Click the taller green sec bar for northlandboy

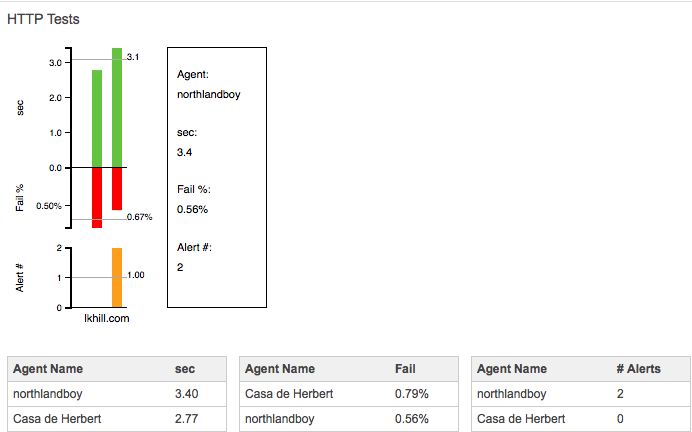coord(117,108)
